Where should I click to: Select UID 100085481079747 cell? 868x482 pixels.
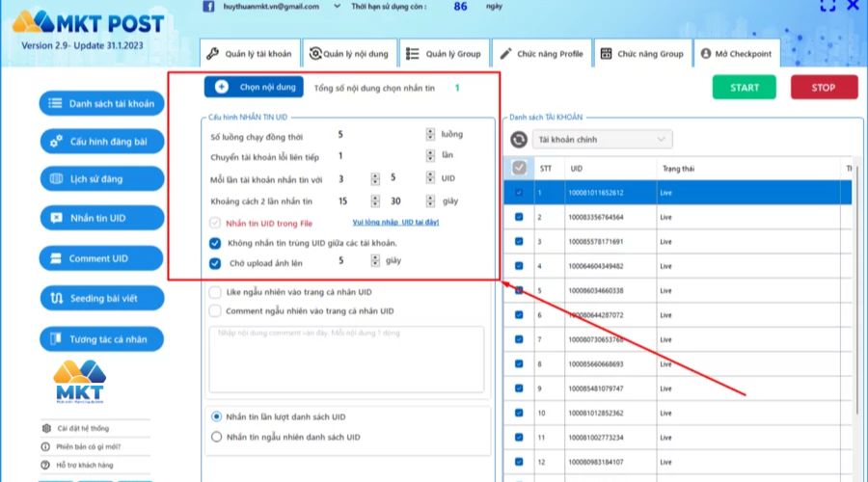610,388
